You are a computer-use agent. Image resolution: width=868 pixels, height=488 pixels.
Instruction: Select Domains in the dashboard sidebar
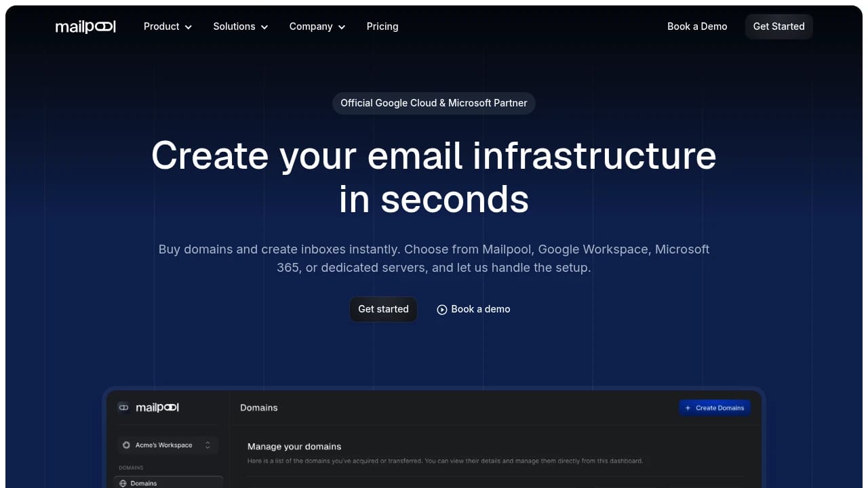pos(168,483)
